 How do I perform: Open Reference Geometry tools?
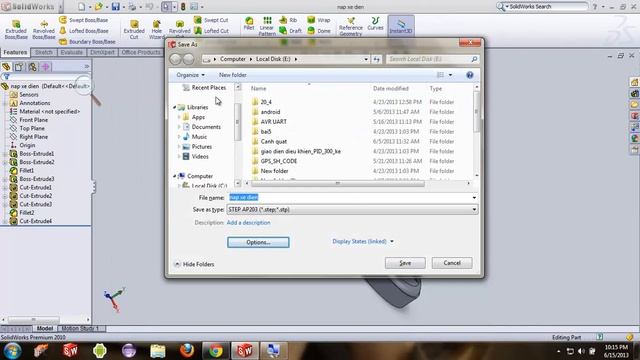pyautogui.click(x=351, y=27)
